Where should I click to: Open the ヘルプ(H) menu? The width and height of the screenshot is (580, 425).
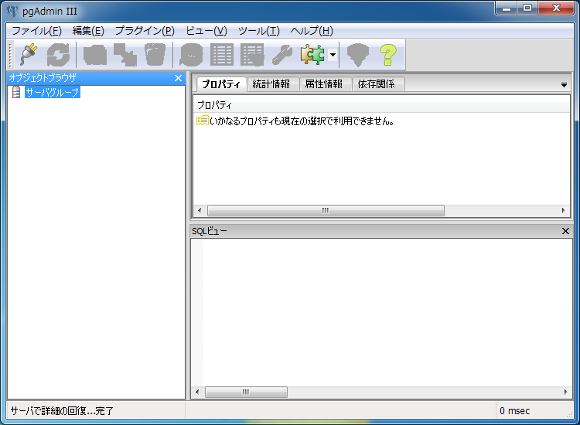311,31
